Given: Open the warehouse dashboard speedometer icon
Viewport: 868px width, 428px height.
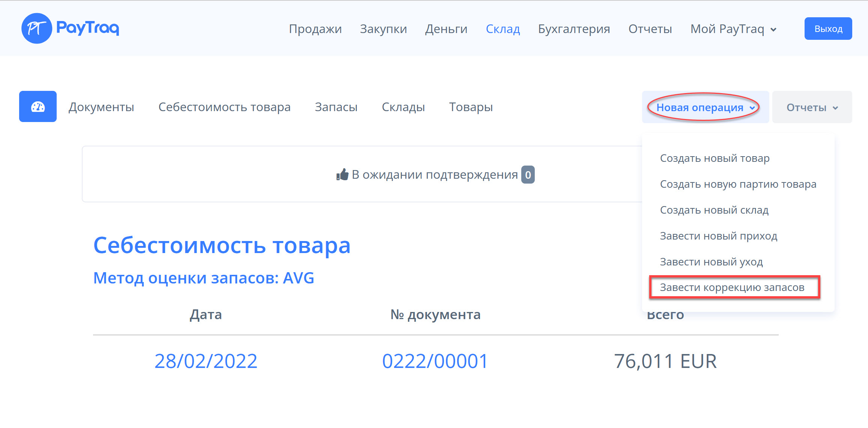Looking at the screenshot, I should click(38, 107).
